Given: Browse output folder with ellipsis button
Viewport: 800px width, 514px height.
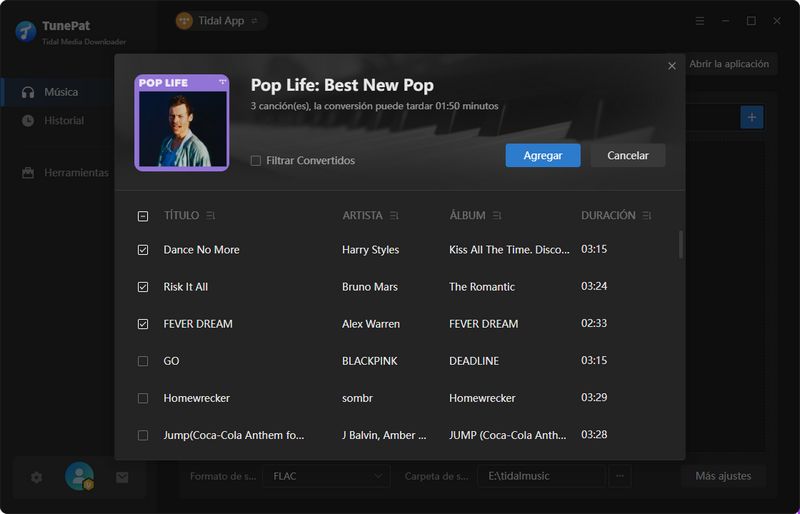Looking at the screenshot, I should tap(620, 476).
